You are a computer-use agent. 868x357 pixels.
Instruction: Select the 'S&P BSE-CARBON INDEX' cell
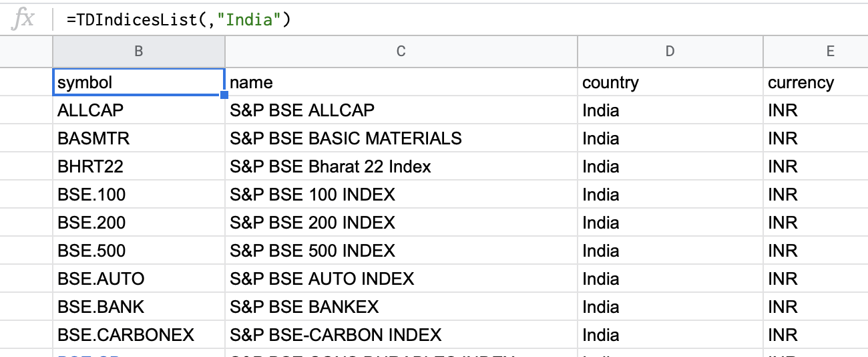click(x=401, y=335)
